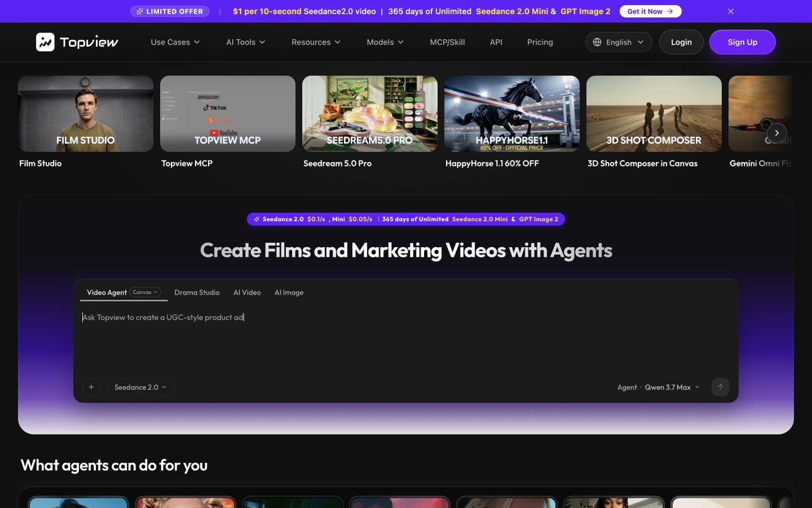Click the Topview wordmark text

[x=89, y=42]
